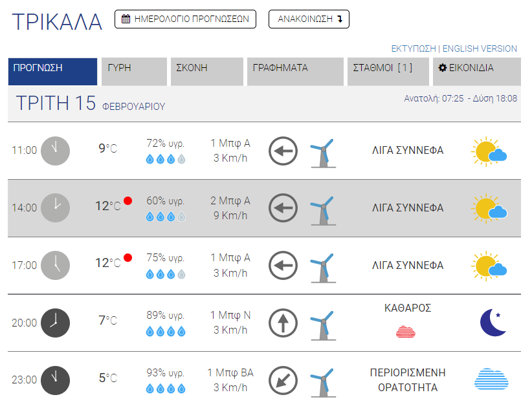This screenshot has height=408, width=532.
Task: Click the humidity droplets for 14:00
Action: [166, 217]
